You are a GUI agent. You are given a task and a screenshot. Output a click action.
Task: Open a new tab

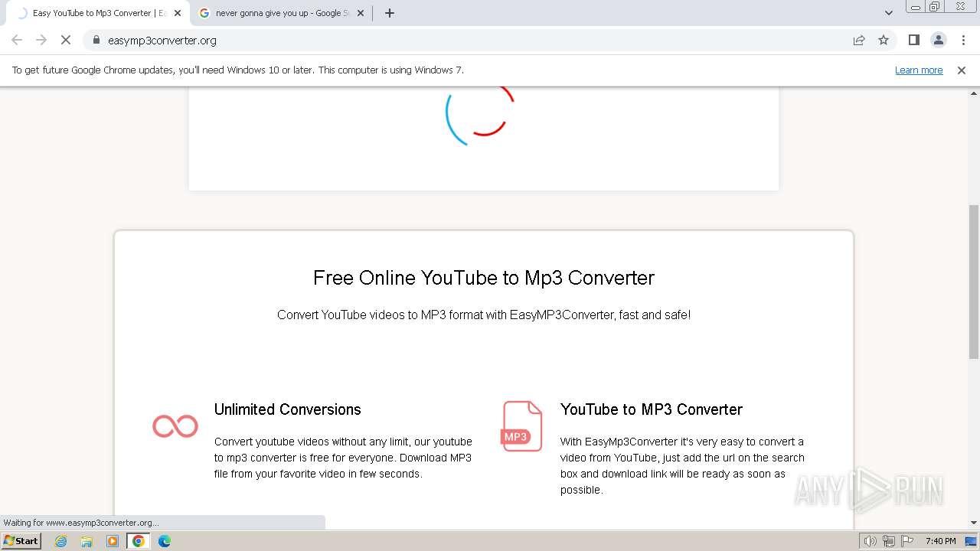(x=390, y=13)
